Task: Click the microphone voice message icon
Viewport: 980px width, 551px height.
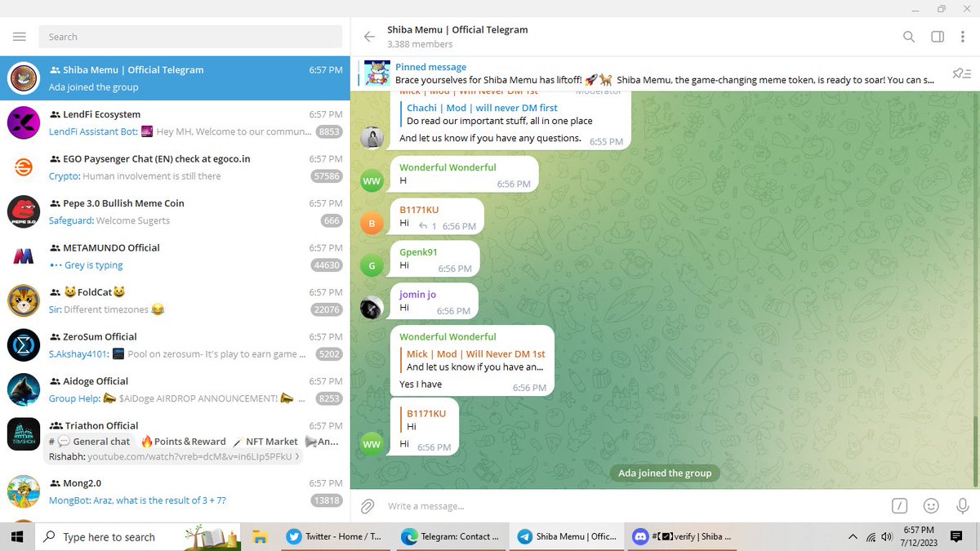Action: click(962, 505)
